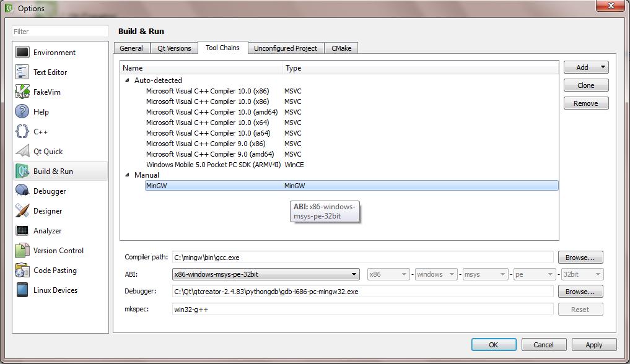Image resolution: width=630 pixels, height=364 pixels.
Task: Open the FakeVim category icon
Action: coord(22,92)
